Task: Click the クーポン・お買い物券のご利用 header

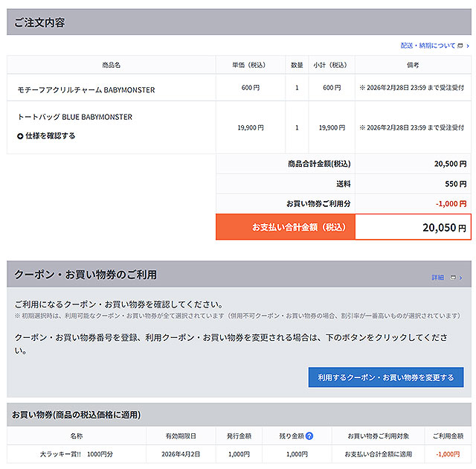Action: click(x=86, y=275)
